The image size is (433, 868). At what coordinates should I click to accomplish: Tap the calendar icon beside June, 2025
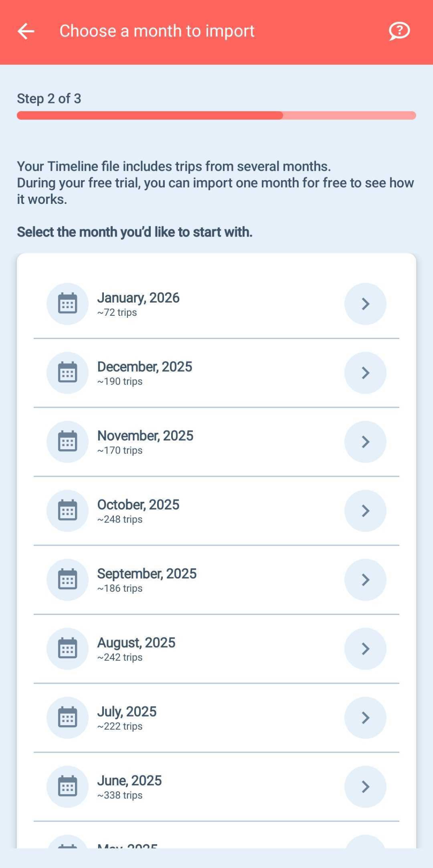tap(67, 787)
